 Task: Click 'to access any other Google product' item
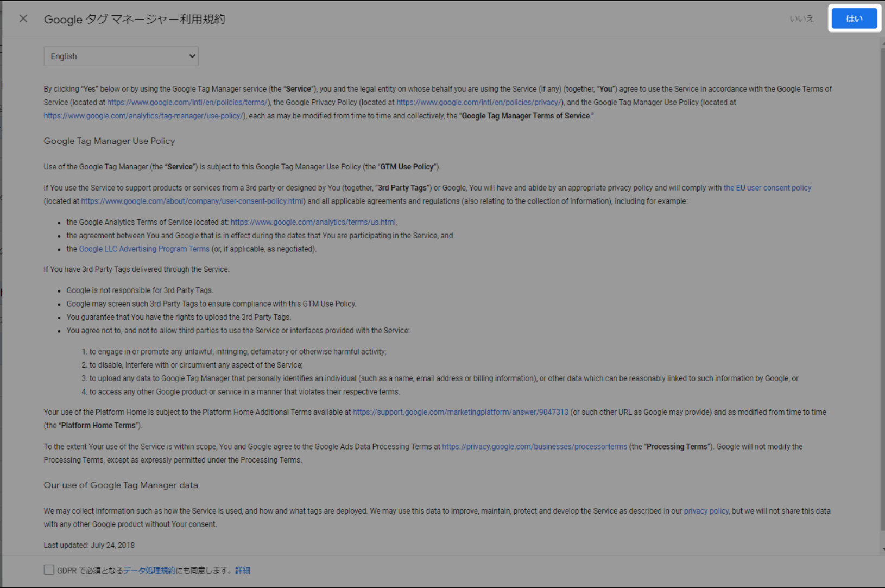click(x=244, y=391)
